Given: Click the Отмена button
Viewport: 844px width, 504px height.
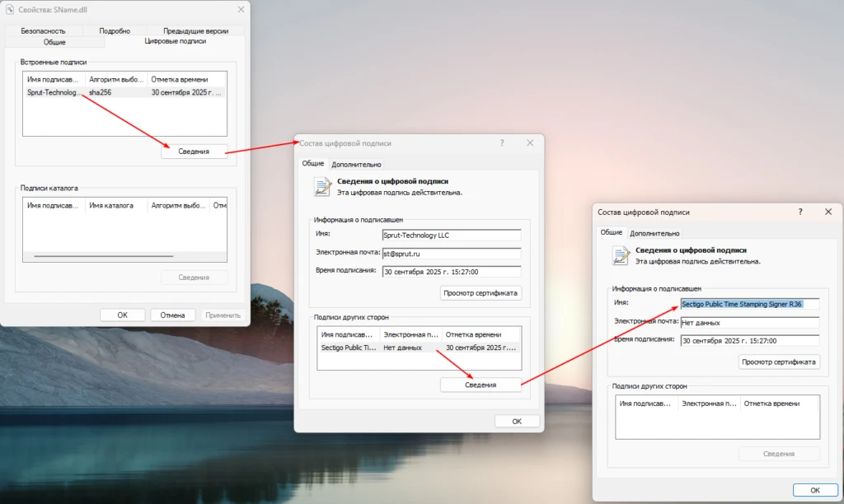Looking at the screenshot, I should click(172, 315).
